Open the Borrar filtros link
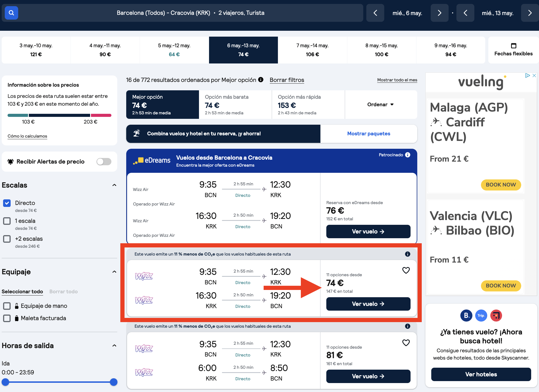 pyautogui.click(x=287, y=80)
